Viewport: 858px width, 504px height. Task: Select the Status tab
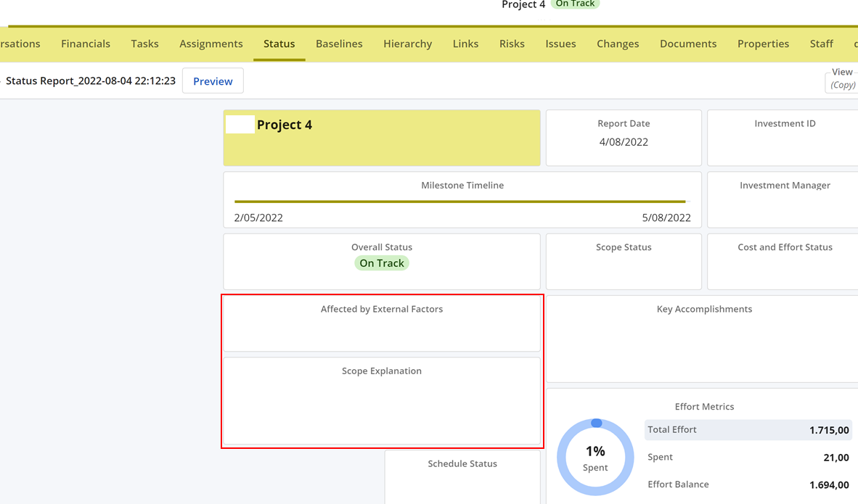279,44
